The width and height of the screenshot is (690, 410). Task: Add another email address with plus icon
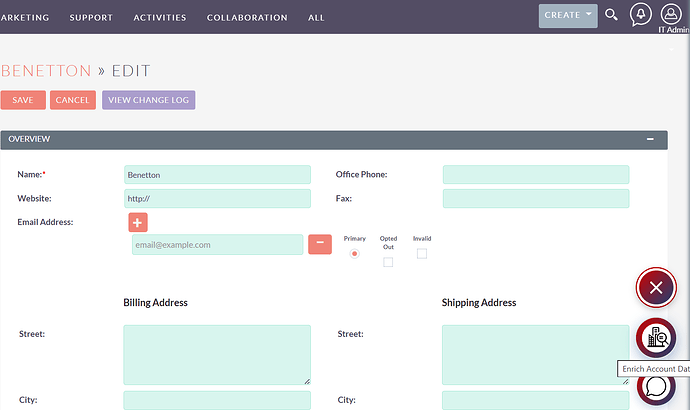click(138, 222)
